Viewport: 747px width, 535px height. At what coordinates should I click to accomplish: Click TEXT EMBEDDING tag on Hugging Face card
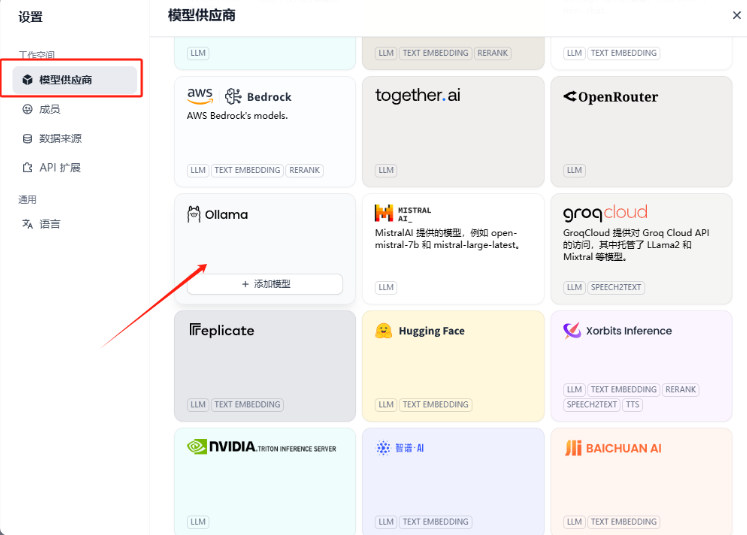tap(435, 404)
